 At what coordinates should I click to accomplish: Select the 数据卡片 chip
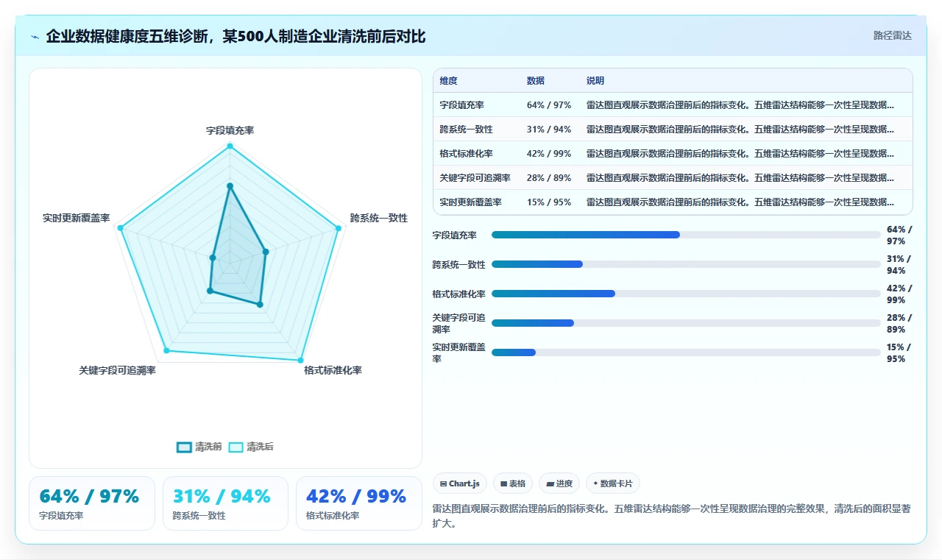tap(613, 483)
